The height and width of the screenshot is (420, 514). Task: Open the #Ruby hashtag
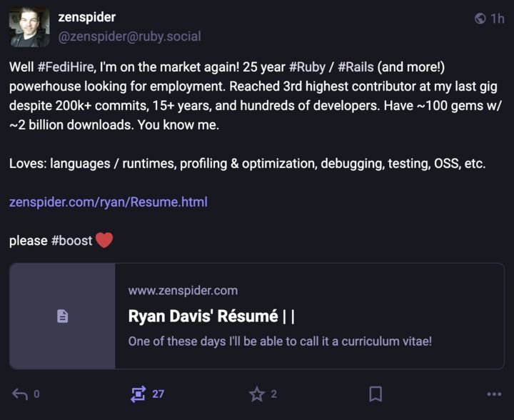click(x=307, y=67)
